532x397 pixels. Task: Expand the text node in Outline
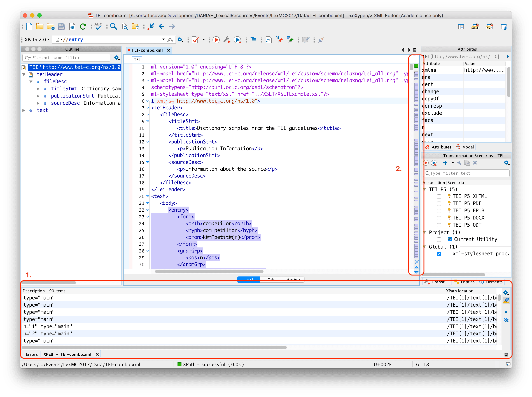pos(24,110)
